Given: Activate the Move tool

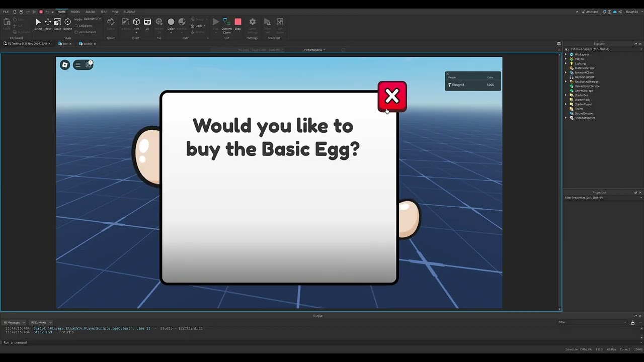Looking at the screenshot, I should [48, 24].
